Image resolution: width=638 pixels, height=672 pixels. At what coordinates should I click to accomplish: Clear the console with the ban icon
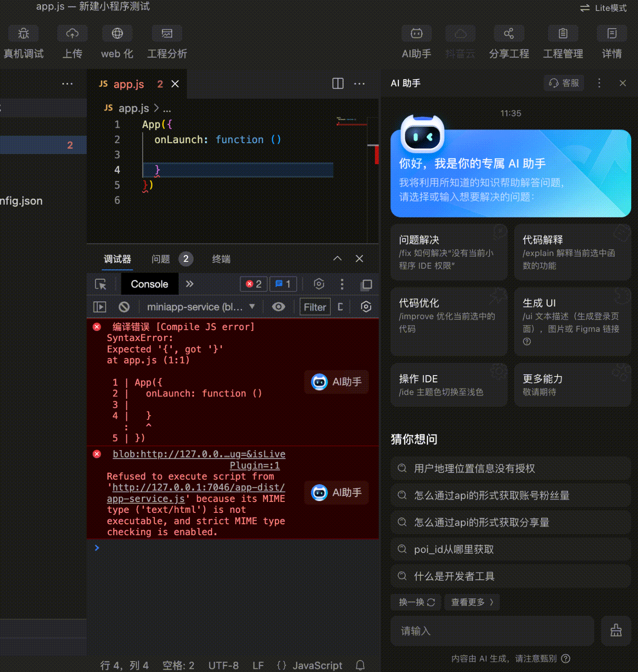click(124, 307)
